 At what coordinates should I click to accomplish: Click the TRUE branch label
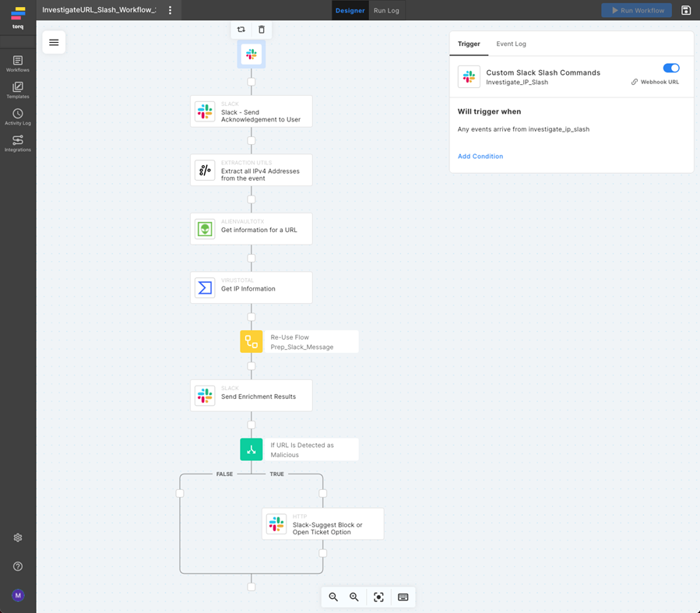click(276, 474)
